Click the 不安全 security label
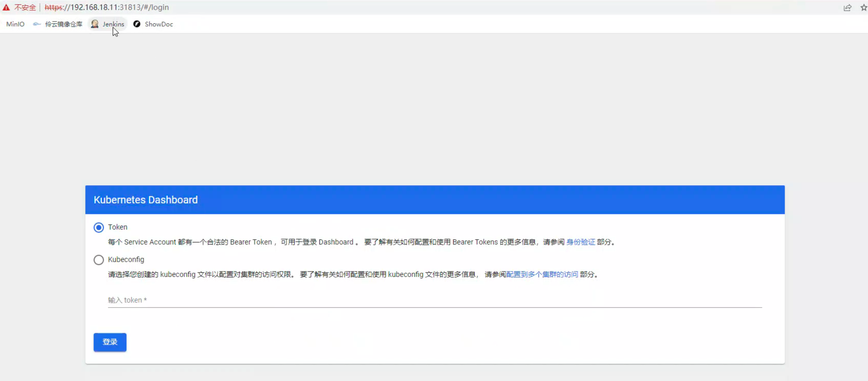 tap(25, 7)
